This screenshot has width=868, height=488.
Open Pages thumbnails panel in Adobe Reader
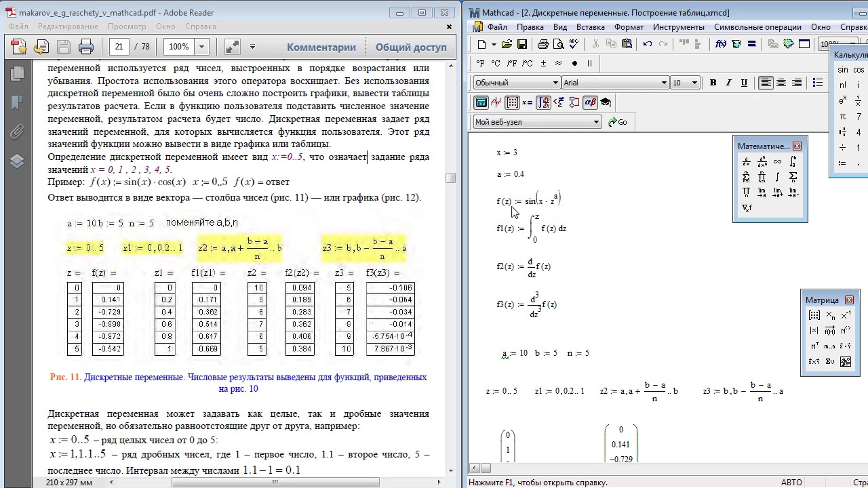(x=17, y=73)
